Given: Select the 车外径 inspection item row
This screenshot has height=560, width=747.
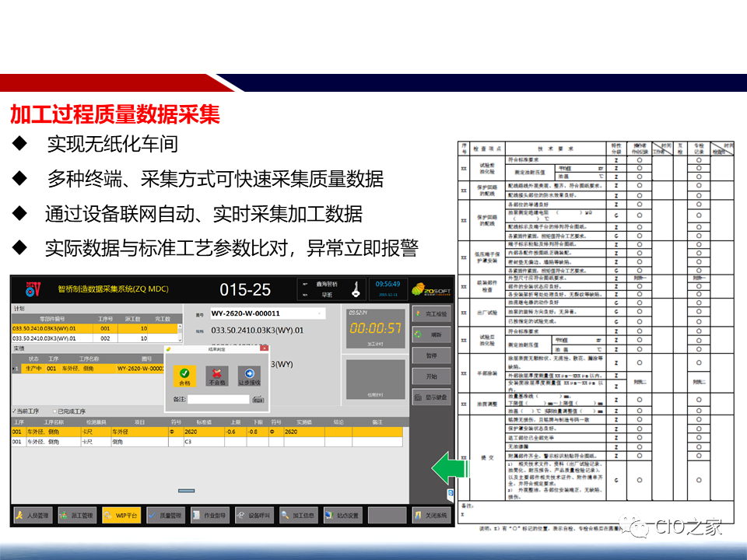Looking at the screenshot, I should 207,432.
